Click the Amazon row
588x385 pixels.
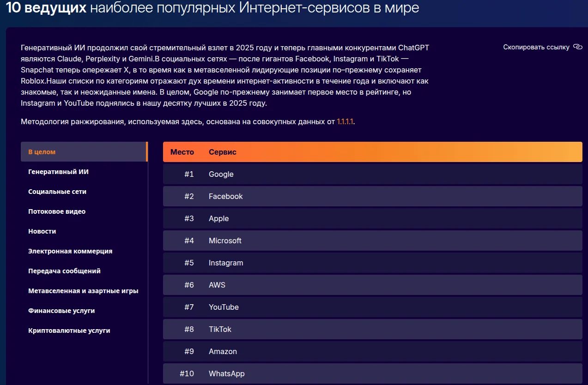coord(372,351)
